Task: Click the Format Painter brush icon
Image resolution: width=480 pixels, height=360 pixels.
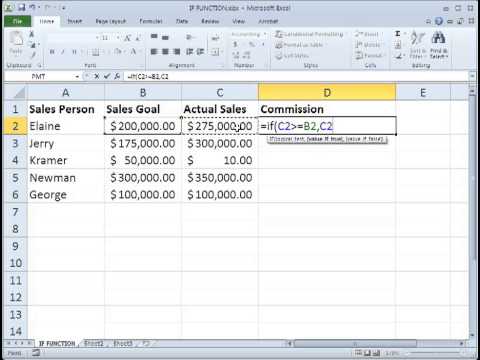Action: [x=33, y=55]
